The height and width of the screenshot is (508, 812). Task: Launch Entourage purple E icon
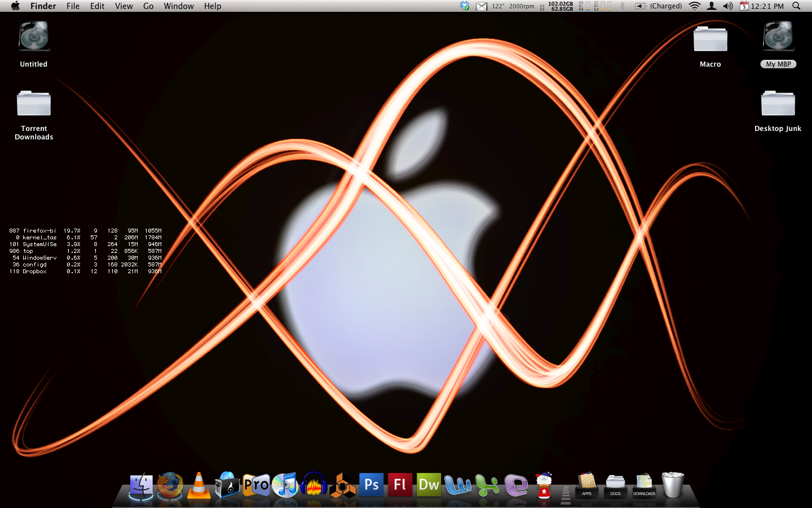click(x=516, y=485)
